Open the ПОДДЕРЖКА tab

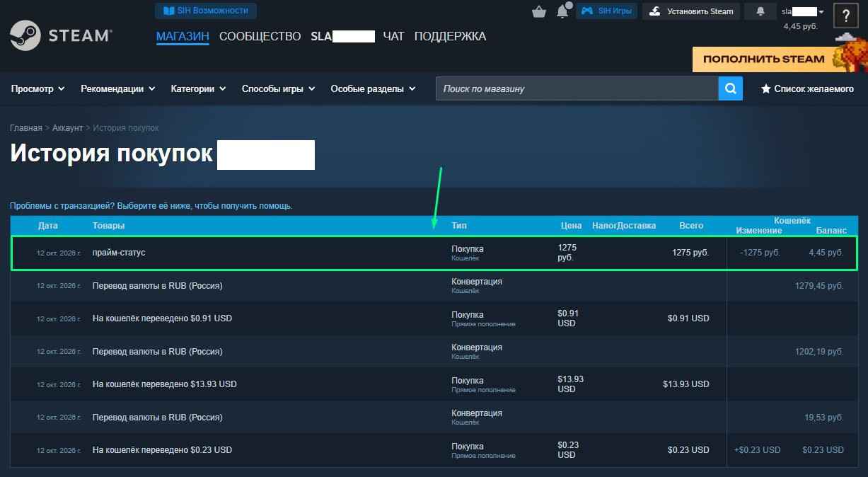450,36
